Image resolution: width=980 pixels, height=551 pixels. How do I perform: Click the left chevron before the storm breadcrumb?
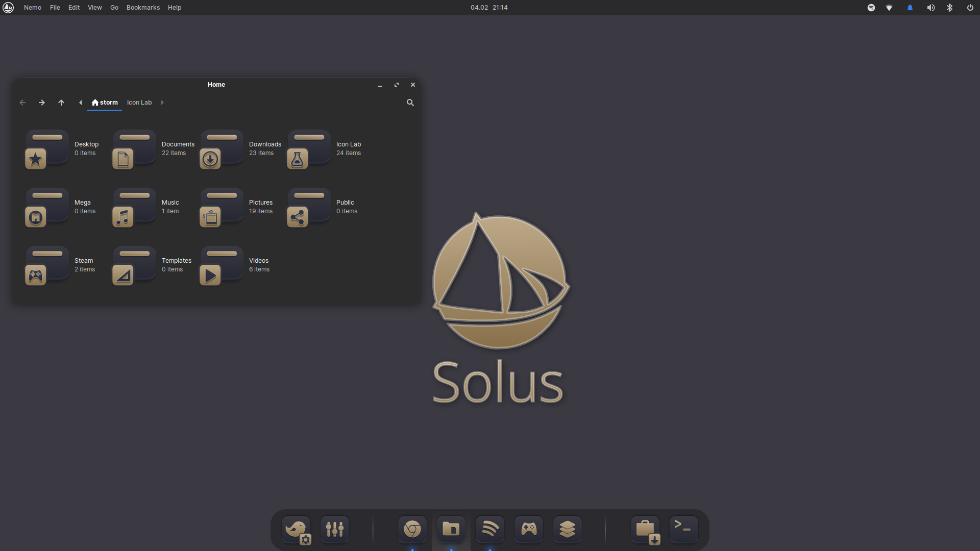tap(80, 102)
